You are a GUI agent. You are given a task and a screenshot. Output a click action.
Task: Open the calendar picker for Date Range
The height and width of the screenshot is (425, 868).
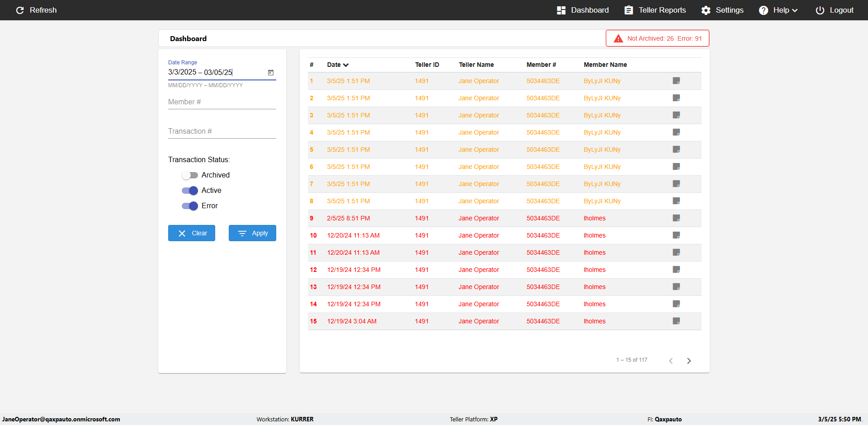pos(271,72)
